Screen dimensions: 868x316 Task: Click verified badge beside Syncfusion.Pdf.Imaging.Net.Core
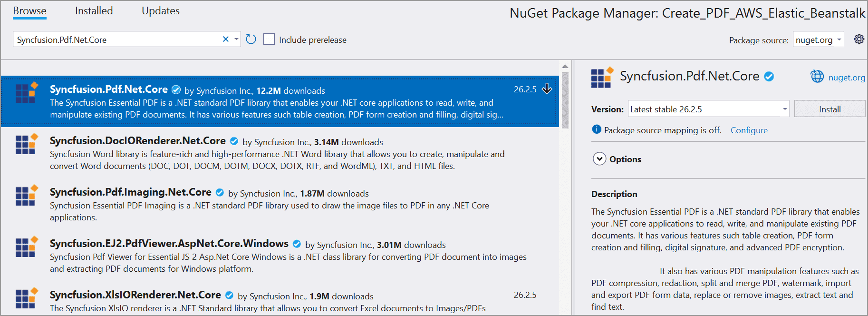tap(220, 192)
